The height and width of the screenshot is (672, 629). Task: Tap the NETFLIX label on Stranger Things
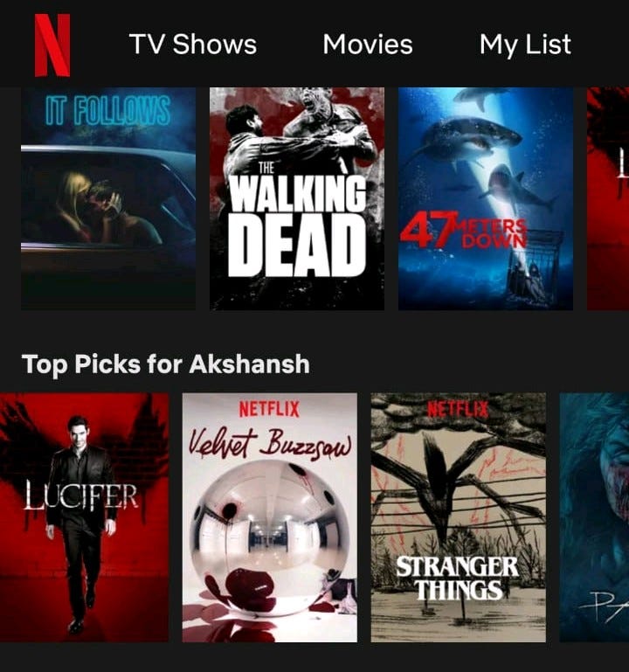coord(458,409)
